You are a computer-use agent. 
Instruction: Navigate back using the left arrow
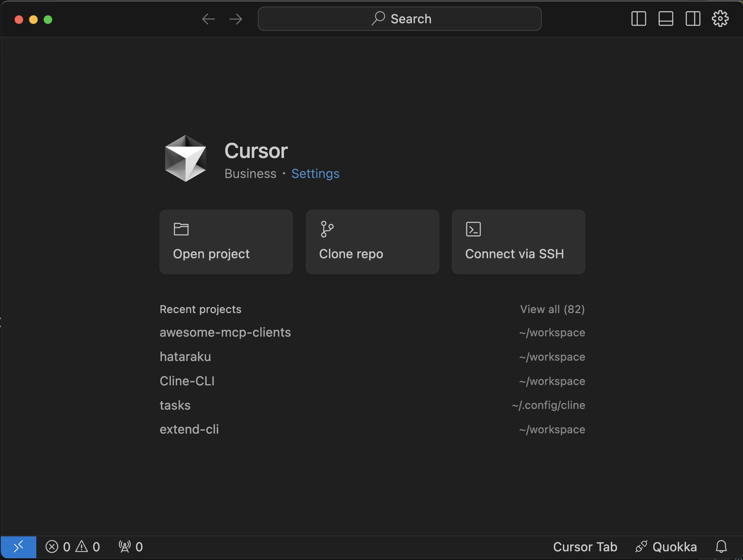click(x=208, y=19)
